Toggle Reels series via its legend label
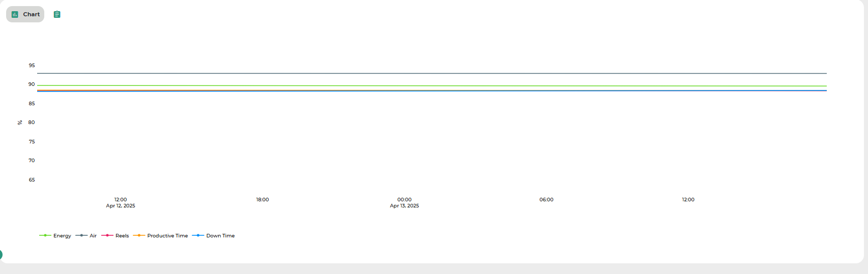The image size is (868, 274). pyautogui.click(x=122, y=236)
